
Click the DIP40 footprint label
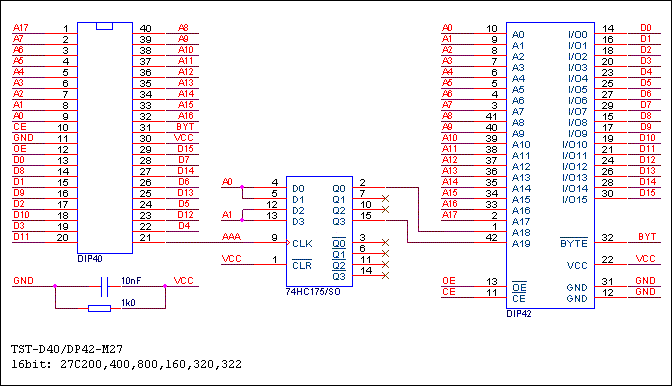90,259
